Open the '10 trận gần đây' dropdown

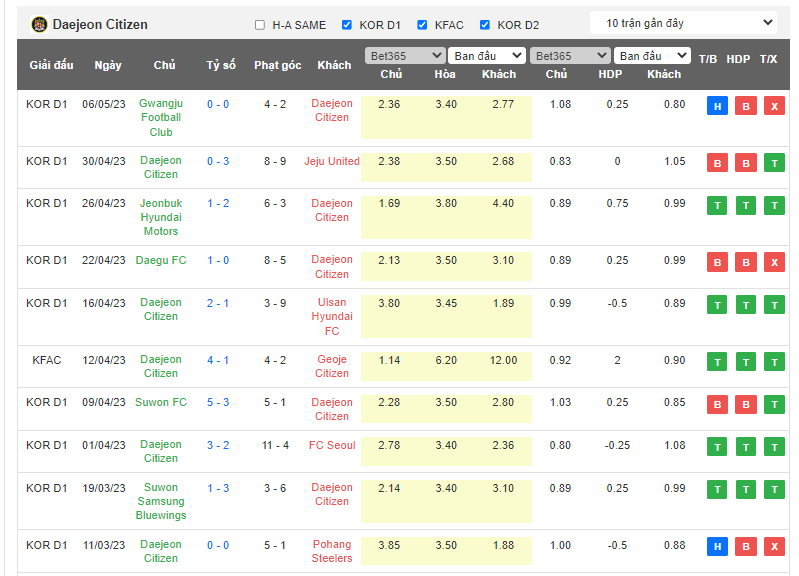[683, 23]
